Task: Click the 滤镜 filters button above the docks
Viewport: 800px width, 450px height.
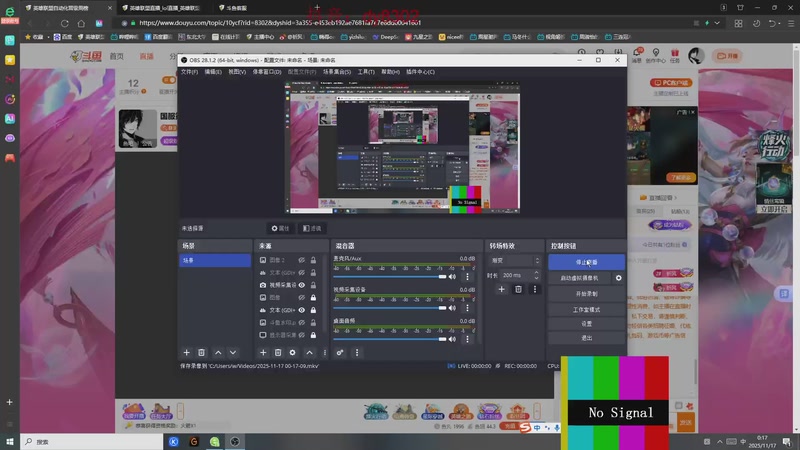Action: 312,228
